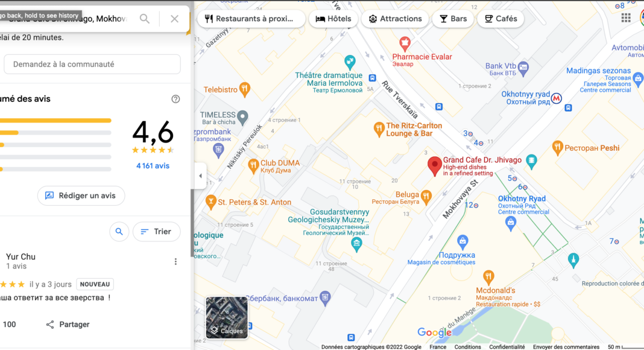
Task: Click The Ritz-Carlton Lounge & Bar marker
Action: (x=379, y=129)
